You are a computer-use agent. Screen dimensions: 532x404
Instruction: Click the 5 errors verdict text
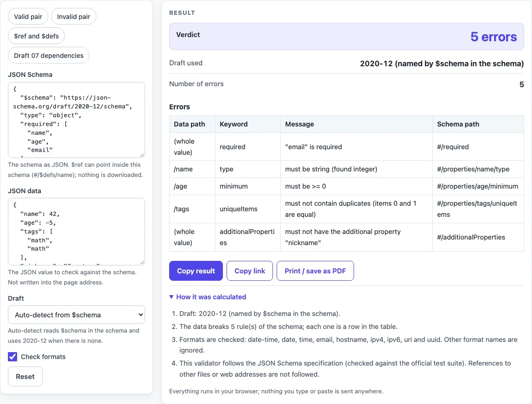494,37
